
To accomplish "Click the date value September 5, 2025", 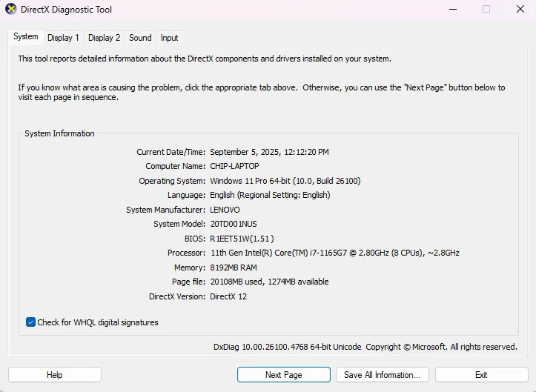I will [269, 152].
